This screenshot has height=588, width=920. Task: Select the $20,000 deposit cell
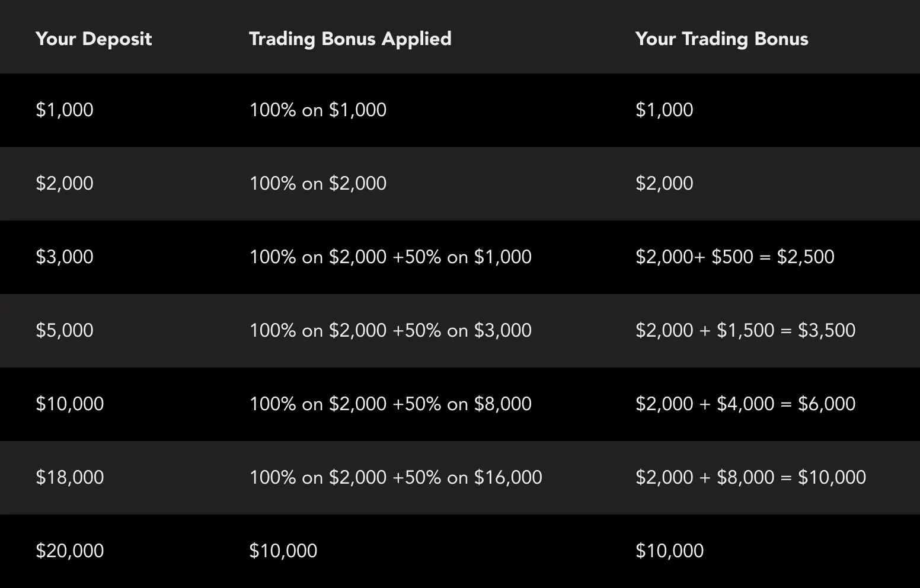(70, 551)
